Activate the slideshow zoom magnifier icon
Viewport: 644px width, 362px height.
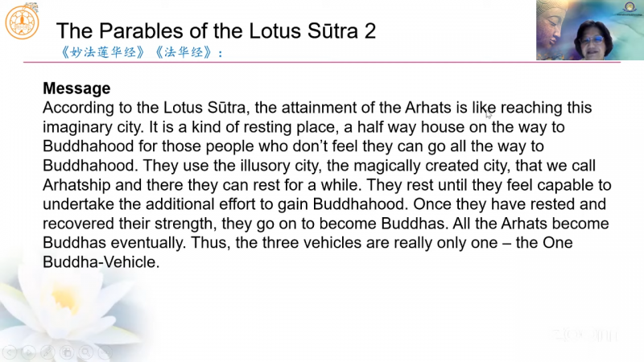87,352
